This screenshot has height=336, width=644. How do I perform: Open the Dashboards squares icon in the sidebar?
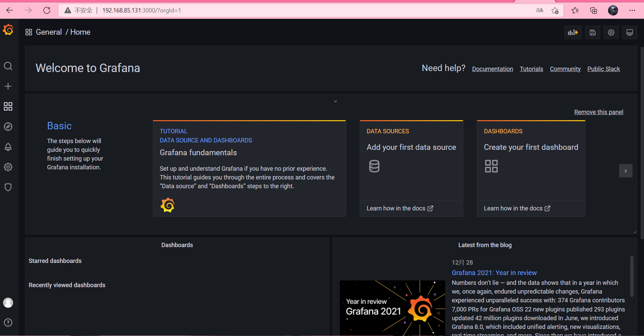click(x=8, y=106)
